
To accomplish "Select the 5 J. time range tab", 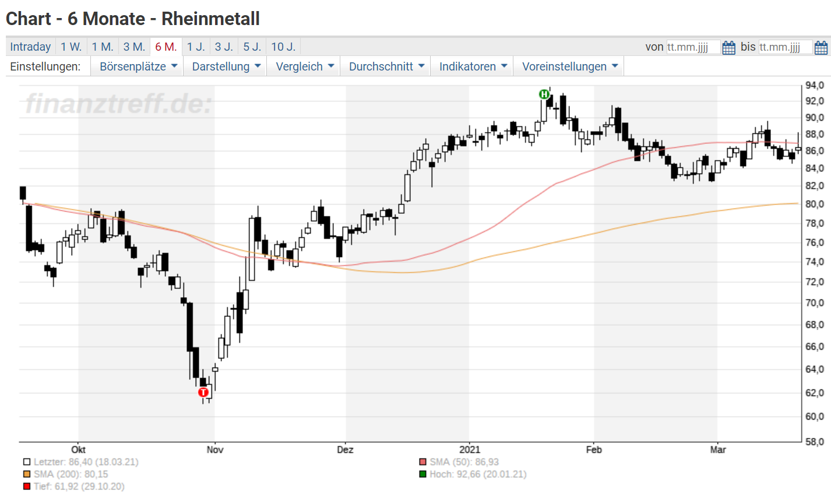I will point(252,47).
